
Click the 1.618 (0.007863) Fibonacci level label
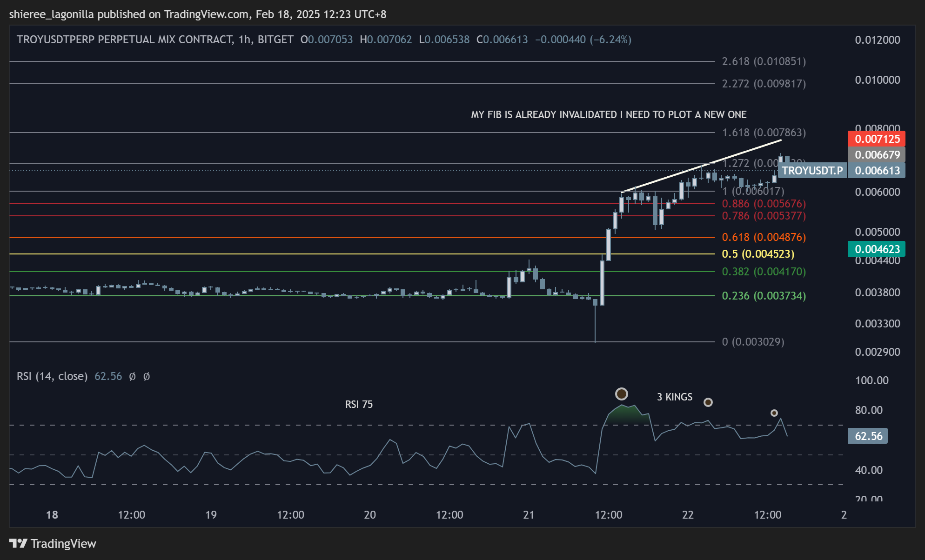tap(764, 133)
